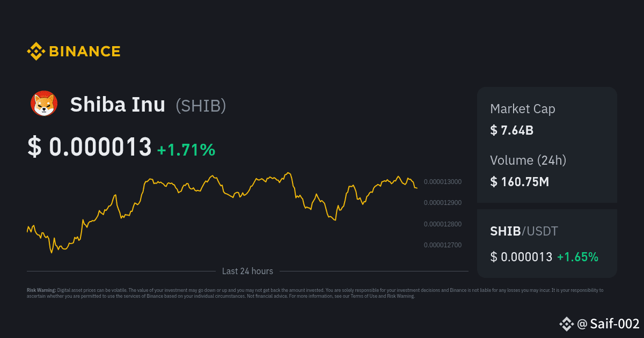Click the 0.000012700 axis label

coord(443,245)
